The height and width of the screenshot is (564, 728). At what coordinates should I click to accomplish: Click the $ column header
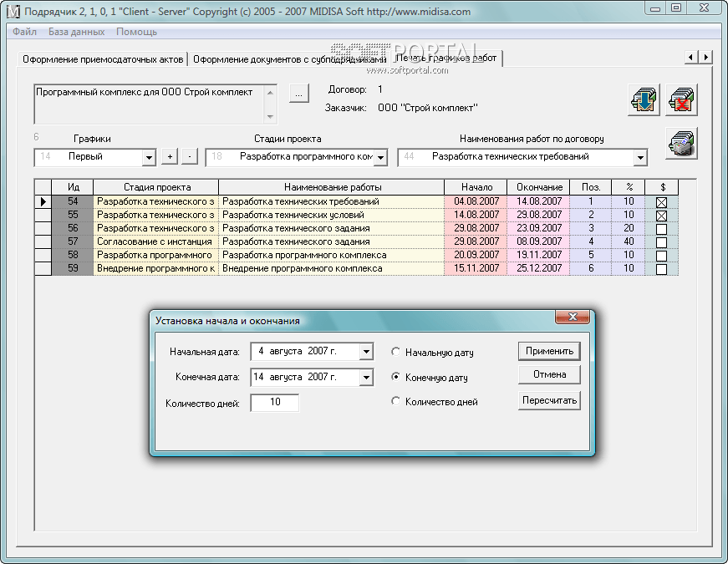(662, 187)
